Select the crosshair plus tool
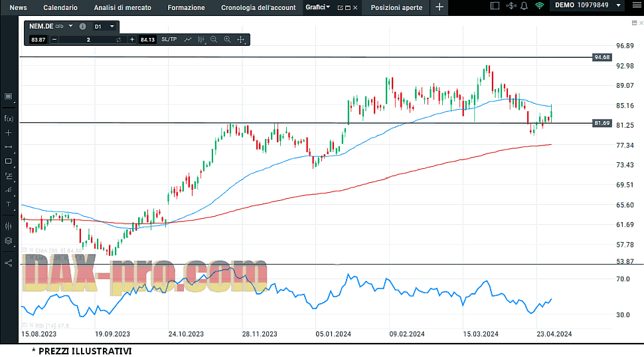This screenshot has width=644, height=357. click(x=8, y=133)
